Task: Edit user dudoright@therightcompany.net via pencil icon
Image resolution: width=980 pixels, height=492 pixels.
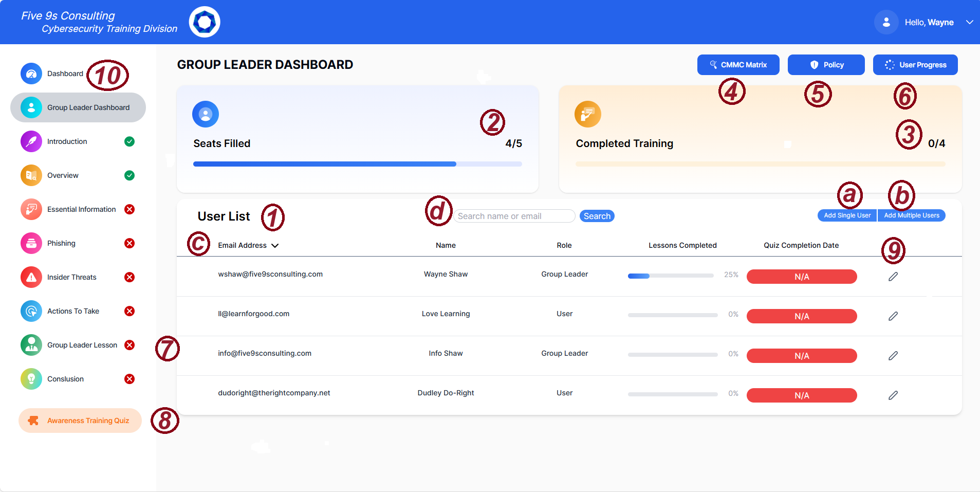Action: [893, 395]
